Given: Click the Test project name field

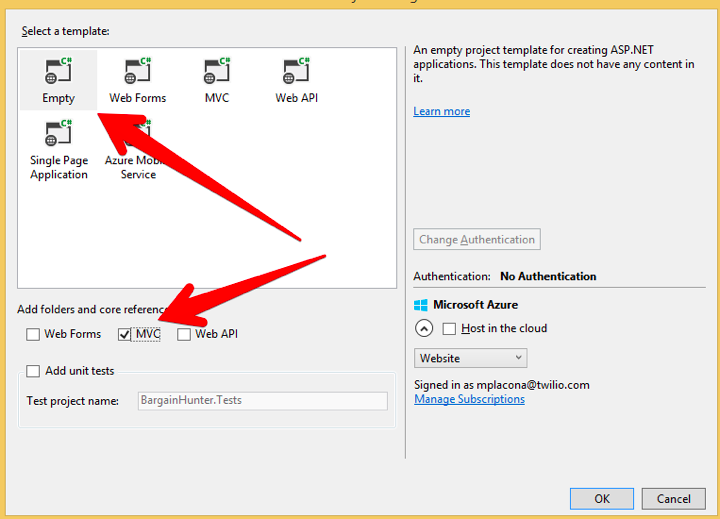Looking at the screenshot, I should [x=263, y=401].
